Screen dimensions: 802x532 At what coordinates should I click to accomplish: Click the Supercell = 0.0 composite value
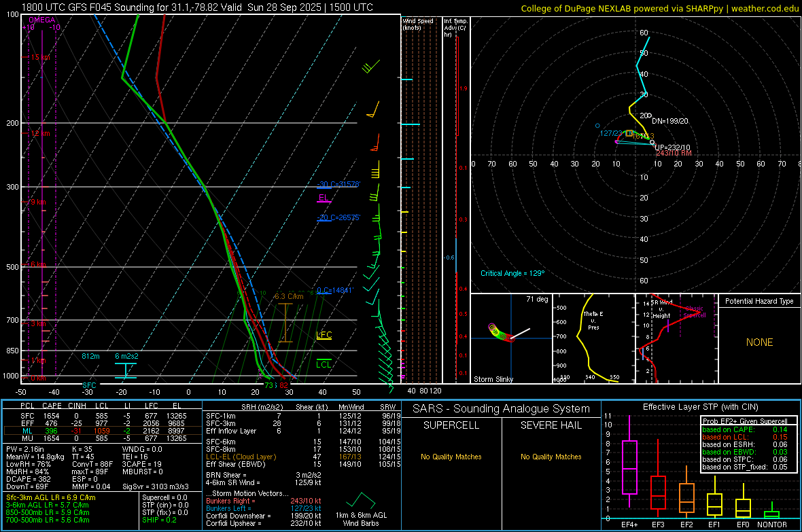164,497
